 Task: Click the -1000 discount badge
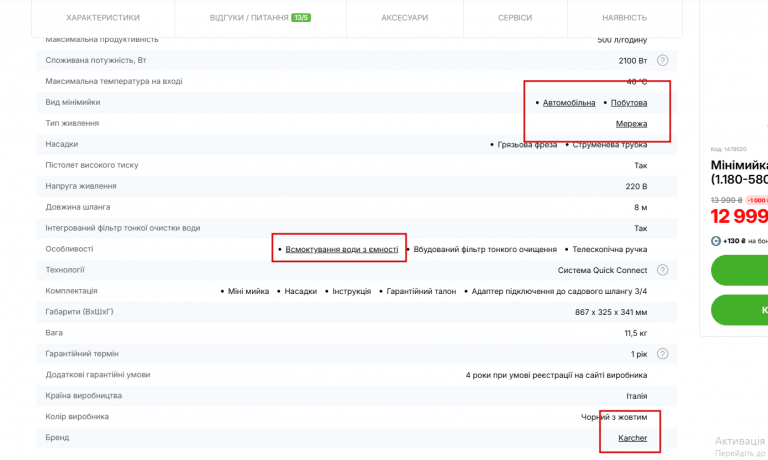click(x=757, y=200)
